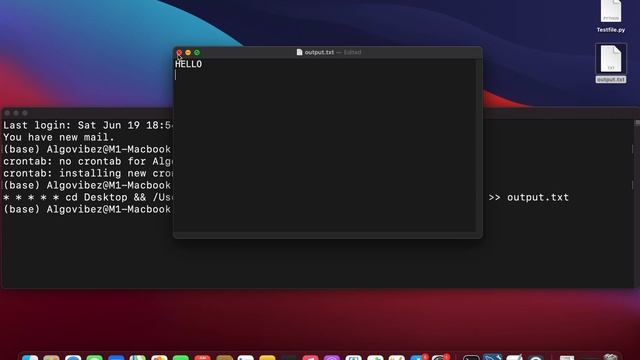
Task: Select the Testfile.py icon on the desktop
Action: click(611, 11)
